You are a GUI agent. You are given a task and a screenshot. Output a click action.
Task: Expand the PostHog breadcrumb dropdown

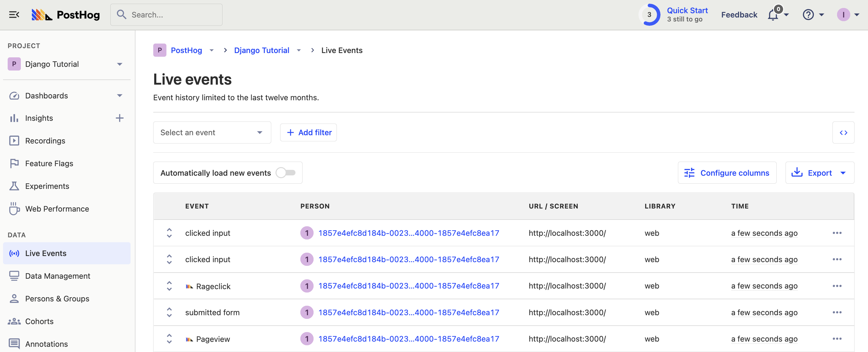[x=212, y=50]
